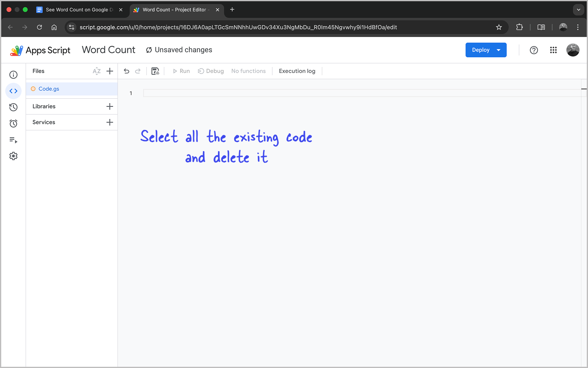Screen dimensions: 588x368
Task: Add a Library with the plus icon
Action: 110,106
